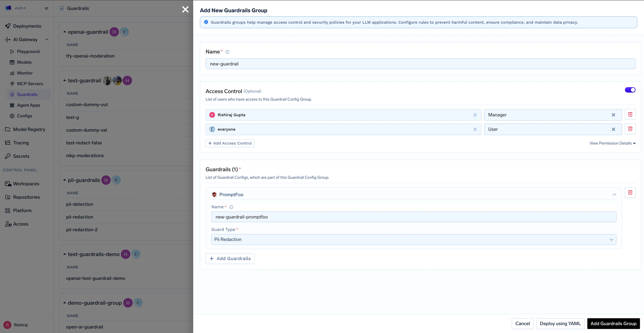
Task: Open the Tracing panel
Action: click(20, 143)
